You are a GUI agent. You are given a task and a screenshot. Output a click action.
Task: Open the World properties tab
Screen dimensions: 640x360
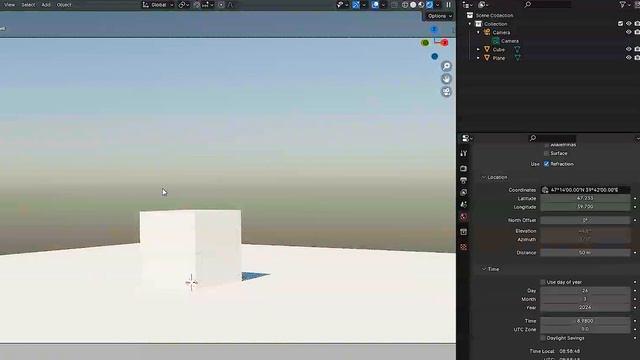click(x=463, y=216)
